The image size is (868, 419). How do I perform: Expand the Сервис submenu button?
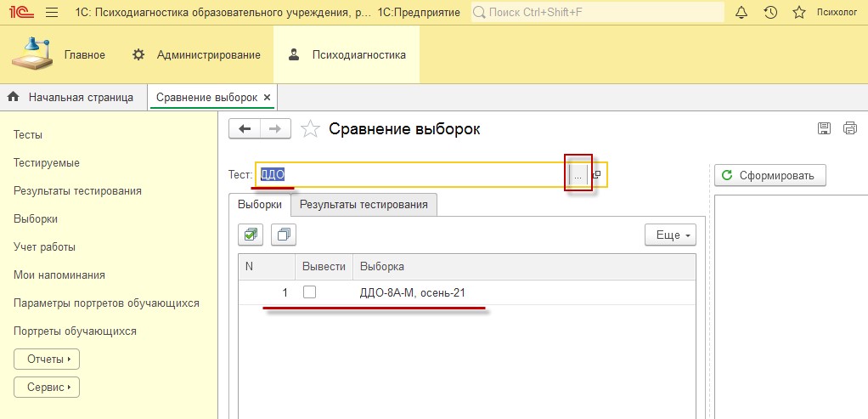click(47, 388)
